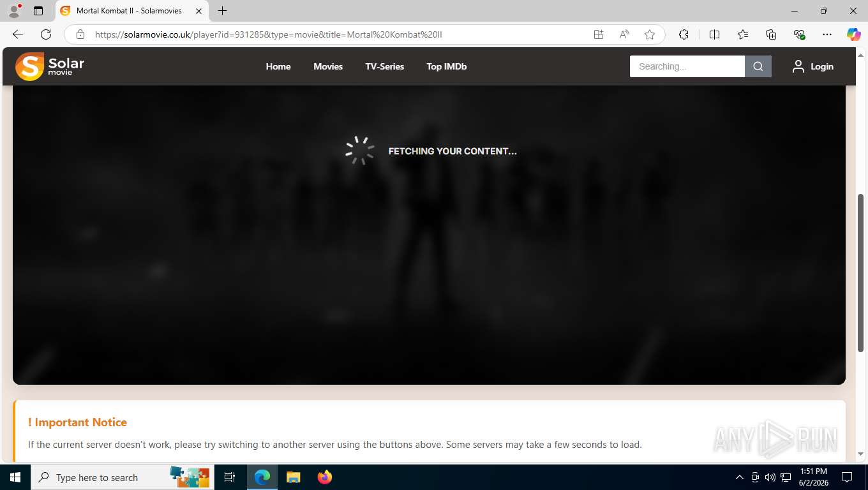The height and width of the screenshot is (490, 868).
Task: Click the Solar movie logo
Action: (x=50, y=66)
